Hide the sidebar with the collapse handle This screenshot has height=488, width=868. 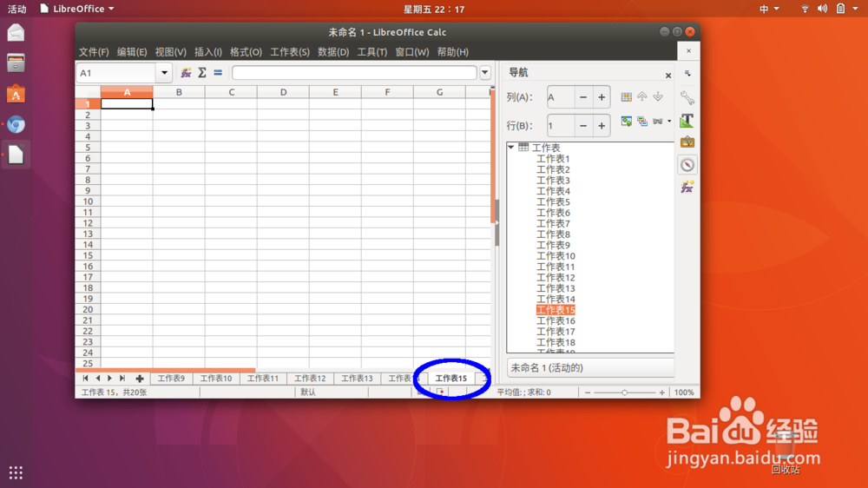click(x=496, y=222)
